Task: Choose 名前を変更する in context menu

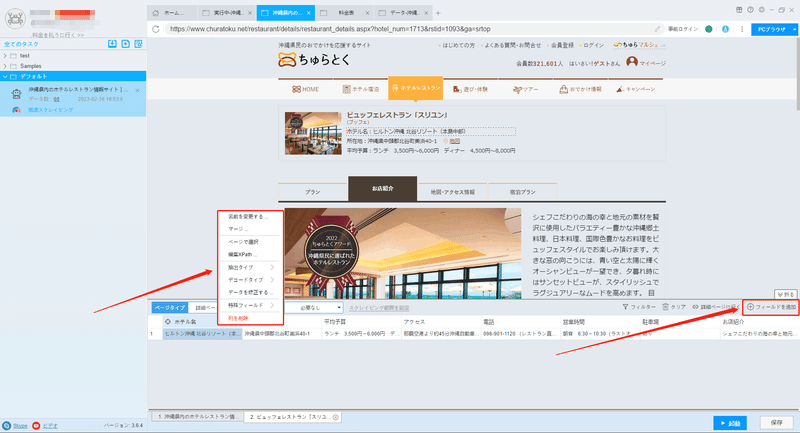Action: click(248, 217)
